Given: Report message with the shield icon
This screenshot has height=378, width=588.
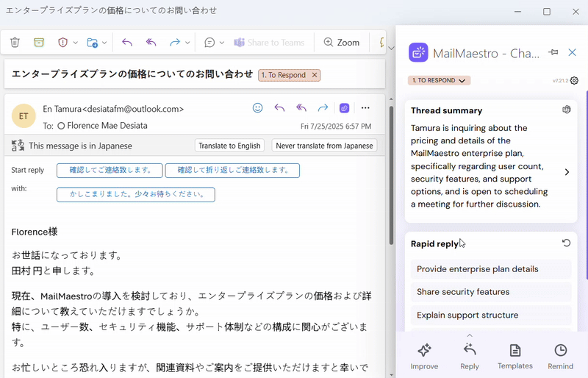Looking at the screenshot, I should pos(62,43).
